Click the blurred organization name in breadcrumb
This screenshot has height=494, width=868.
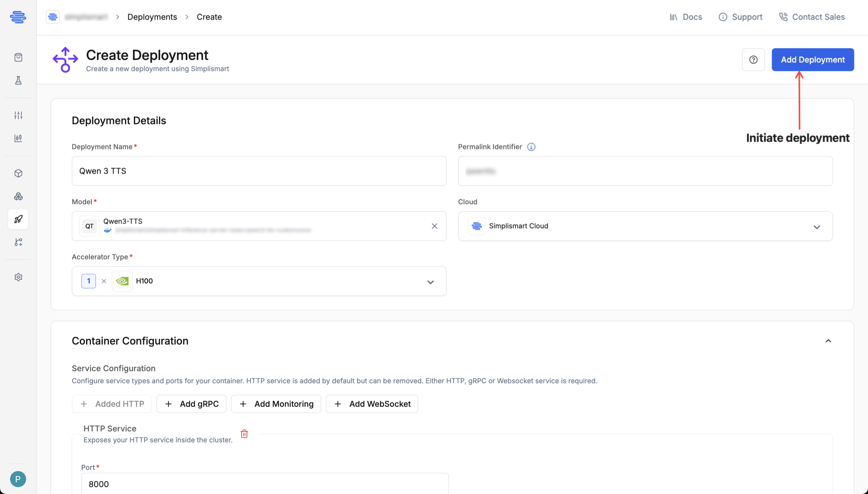tap(86, 17)
